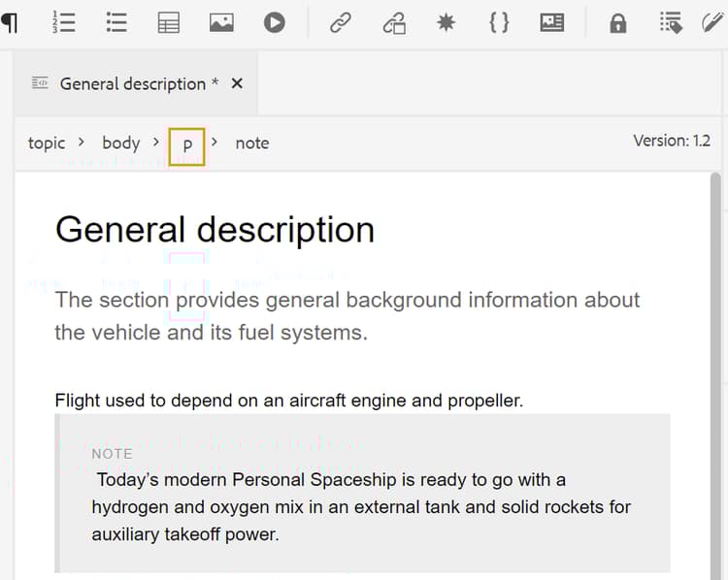Insert a numbered list
Viewport: 728px width, 580px height.
(64, 22)
